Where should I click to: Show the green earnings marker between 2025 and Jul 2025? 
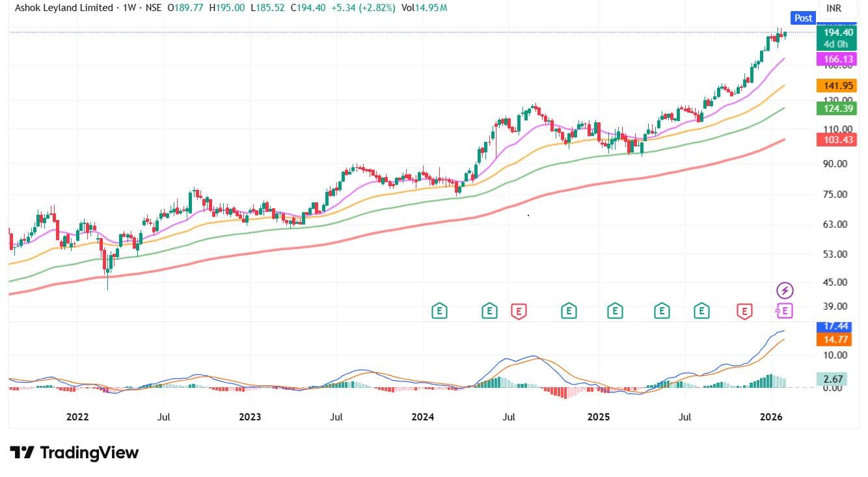(x=662, y=311)
